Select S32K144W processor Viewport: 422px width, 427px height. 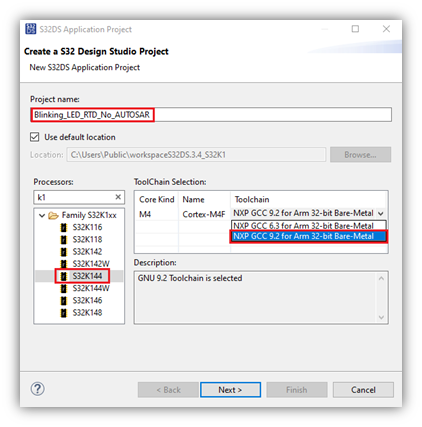pos(91,288)
